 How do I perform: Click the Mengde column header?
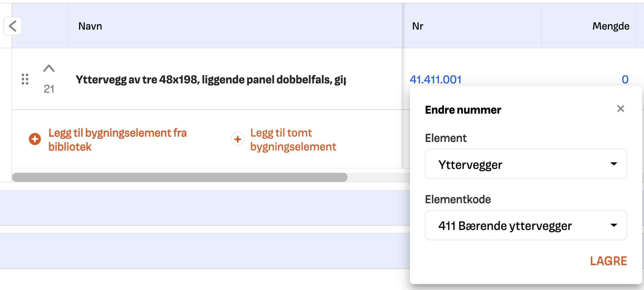point(610,26)
